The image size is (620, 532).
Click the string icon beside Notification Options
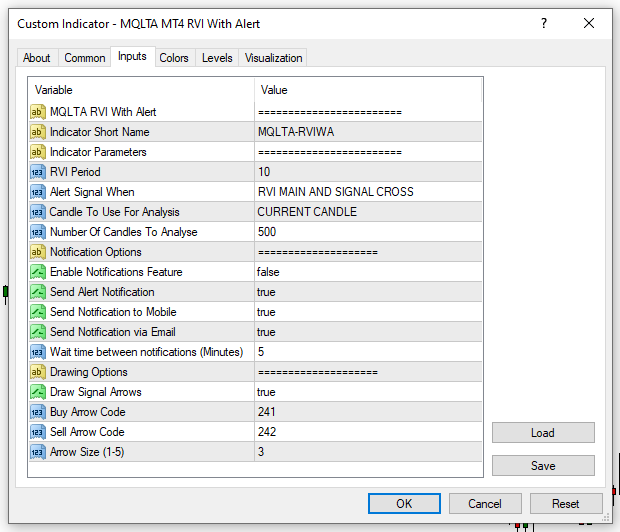[38, 252]
